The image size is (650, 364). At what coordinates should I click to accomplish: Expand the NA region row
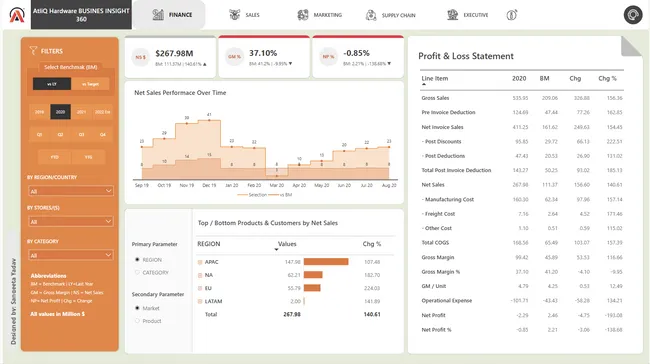click(200, 275)
